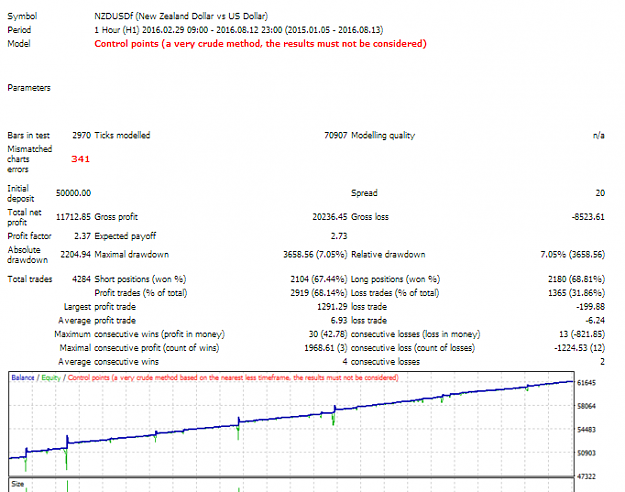Click the Profit trades value 2919 (68.14%)
The height and width of the screenshot is (492, 625).
pyautogui.click(x=319, y=293)
